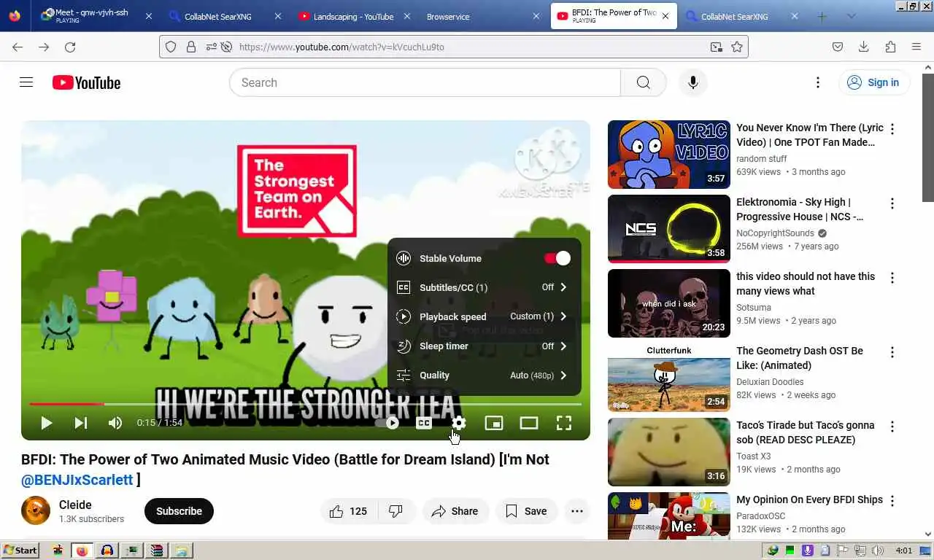Open Firefox application menu

pyautogui.click(x=916, y=47)
